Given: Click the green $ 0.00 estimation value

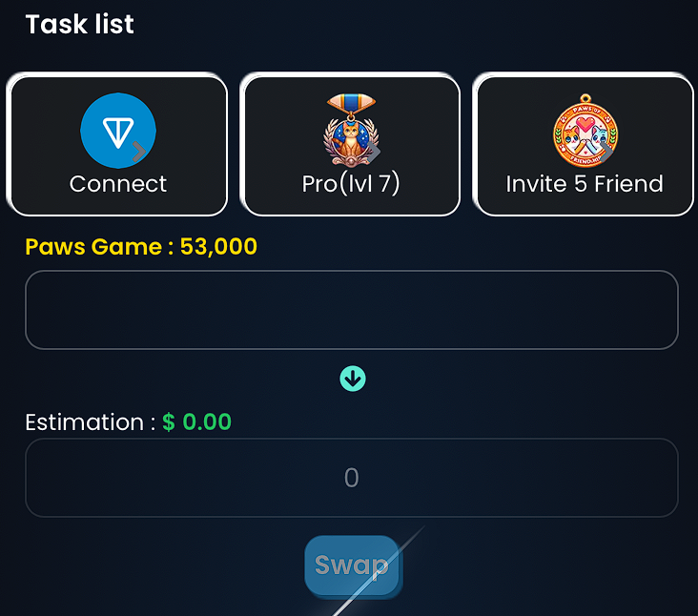Looking at the screenshot, I should click(x=196, y=421).
